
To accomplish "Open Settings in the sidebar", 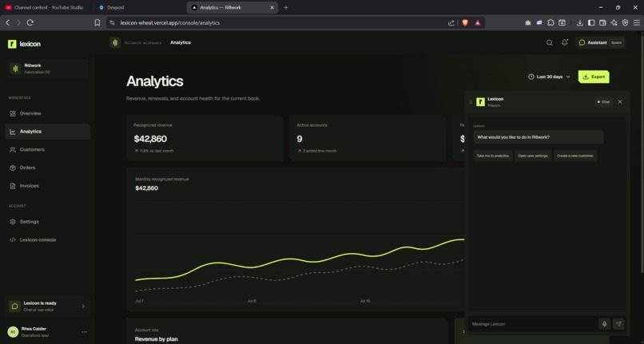I will tap(48, 222).
